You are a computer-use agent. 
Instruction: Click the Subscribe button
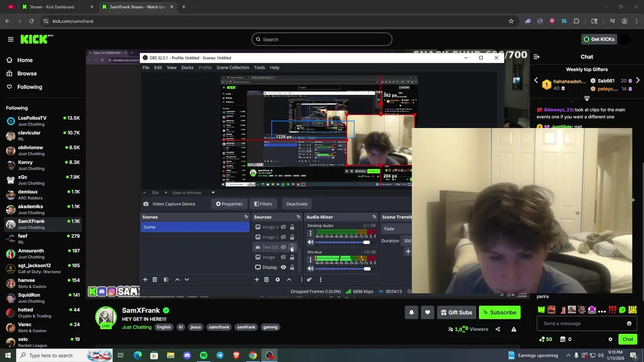[x=500, y=313]
